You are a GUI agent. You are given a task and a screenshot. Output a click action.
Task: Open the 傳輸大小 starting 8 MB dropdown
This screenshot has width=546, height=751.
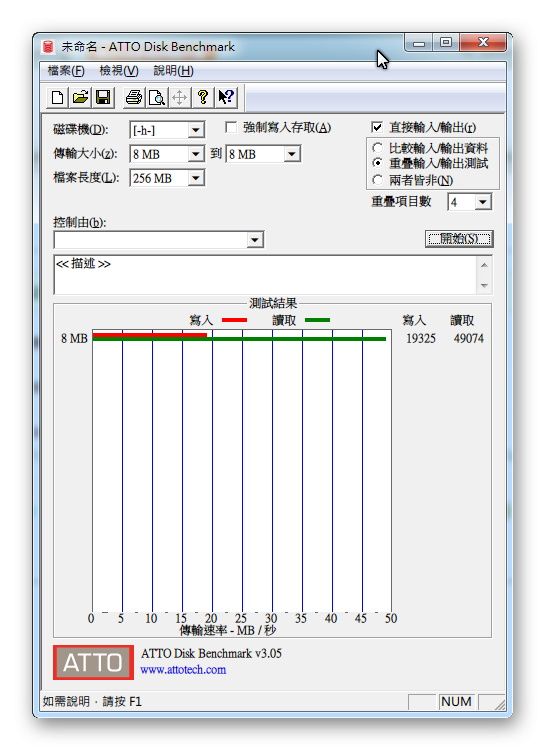point(195,154)
